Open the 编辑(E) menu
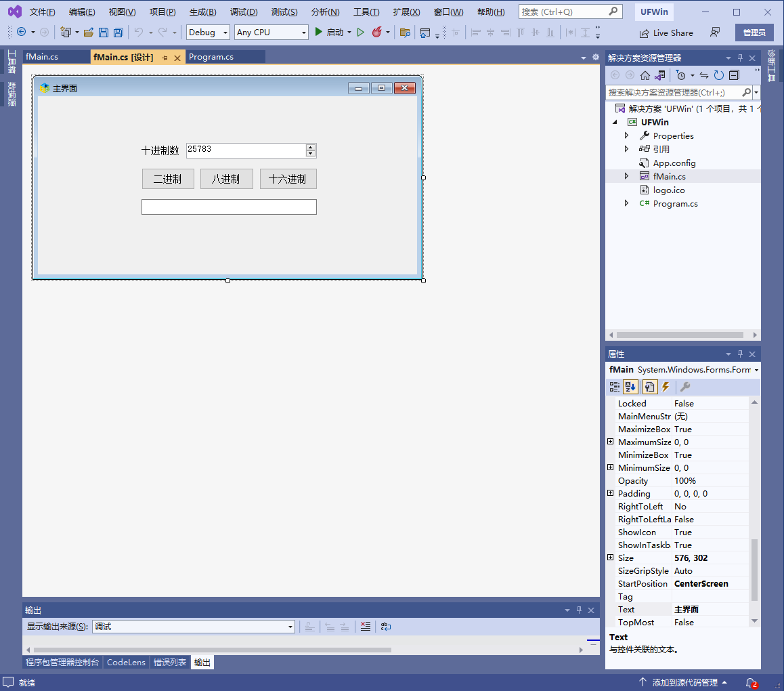Image resolution: width=784 pixels, height=691 pixels. (x=82, y=12)
